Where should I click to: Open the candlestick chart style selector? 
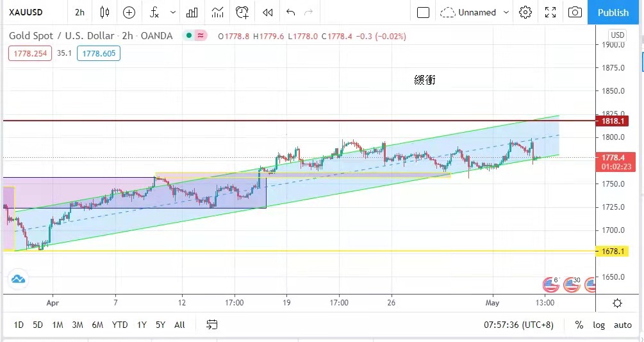[104, 12]
